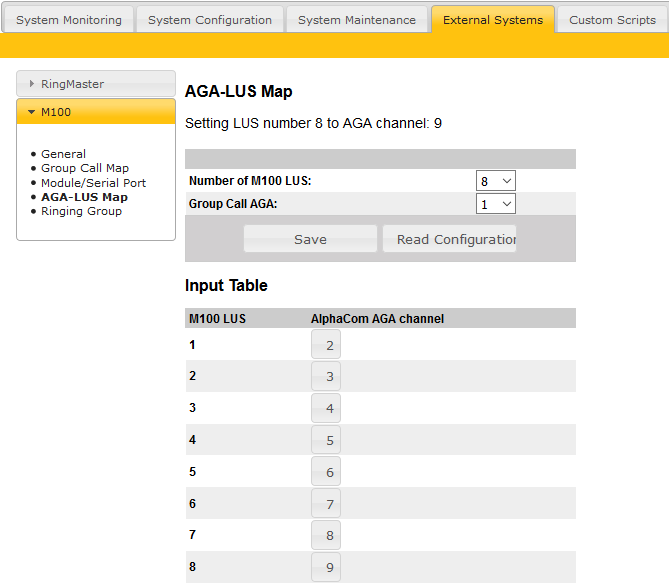Screen dimensions: 669x587
Task: Collapse the M100 sidebar section
Action: (x=96, y=112)
